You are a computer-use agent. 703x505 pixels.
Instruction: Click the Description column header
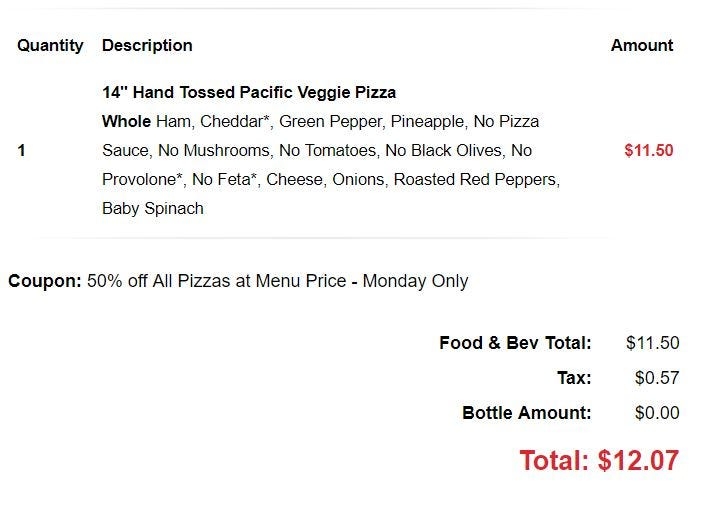coord(147,45)
